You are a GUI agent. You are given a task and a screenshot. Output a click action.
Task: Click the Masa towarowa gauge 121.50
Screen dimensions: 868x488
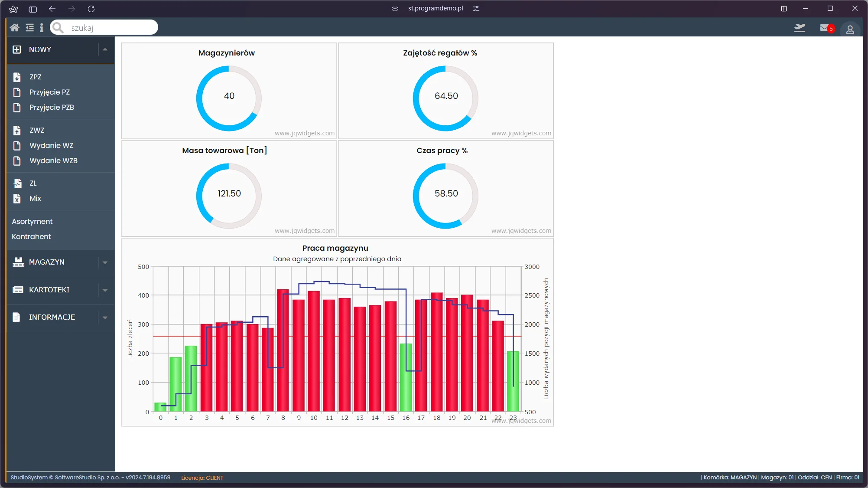point(229,193)
